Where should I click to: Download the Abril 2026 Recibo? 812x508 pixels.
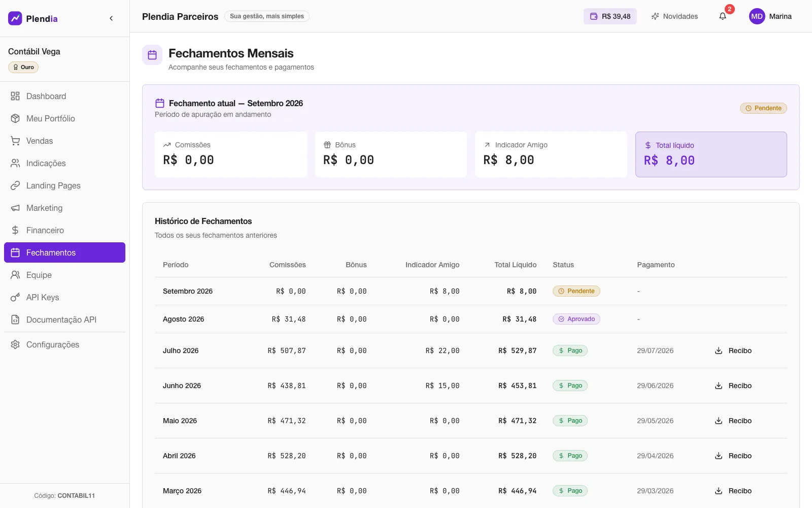pyautogui.click(x=733, y=456)
